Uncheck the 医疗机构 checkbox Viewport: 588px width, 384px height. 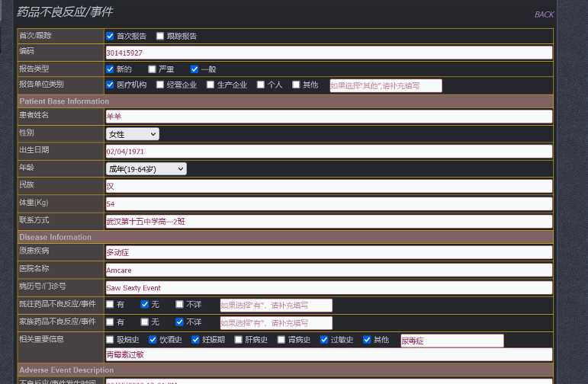click(111, 85)
